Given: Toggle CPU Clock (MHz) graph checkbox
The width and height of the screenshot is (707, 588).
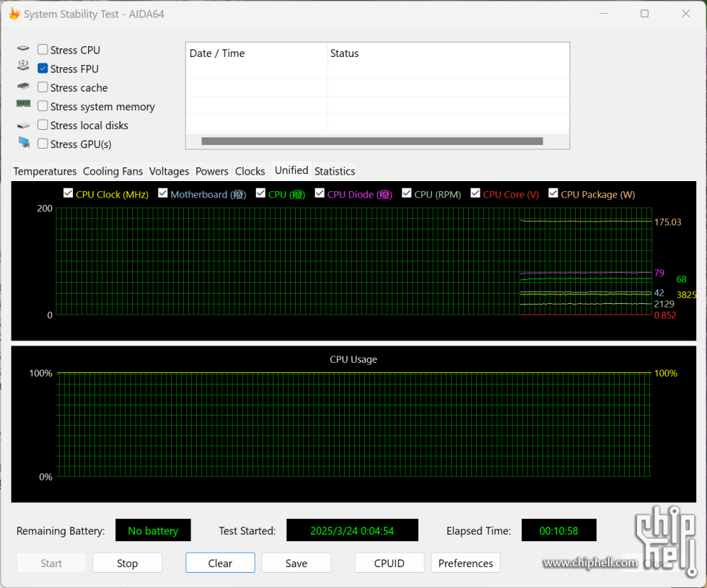Looking at the screenshot, I should coord(68,193).
